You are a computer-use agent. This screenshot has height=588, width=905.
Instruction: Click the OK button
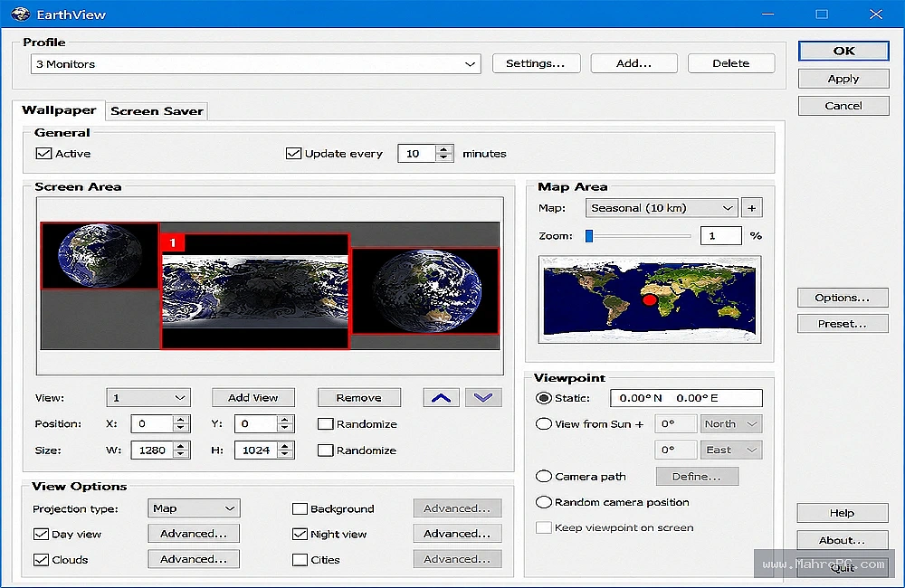(x=843, y=51)
